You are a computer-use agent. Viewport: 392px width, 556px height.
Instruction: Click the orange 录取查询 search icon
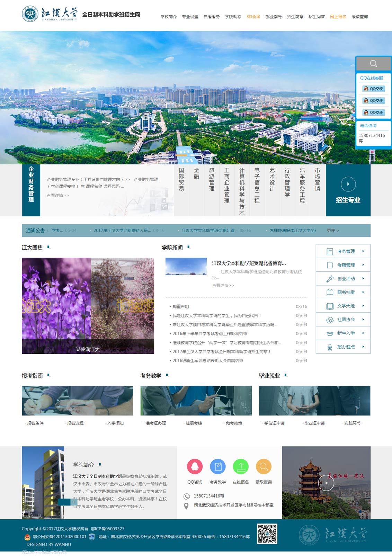tap(264, 467)
